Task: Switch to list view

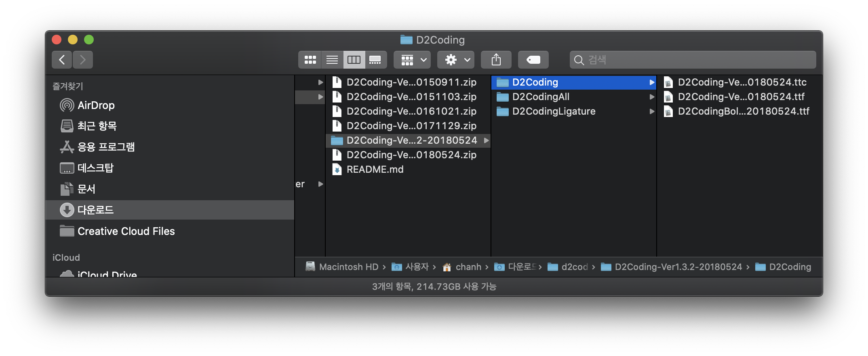Action: 332,60
